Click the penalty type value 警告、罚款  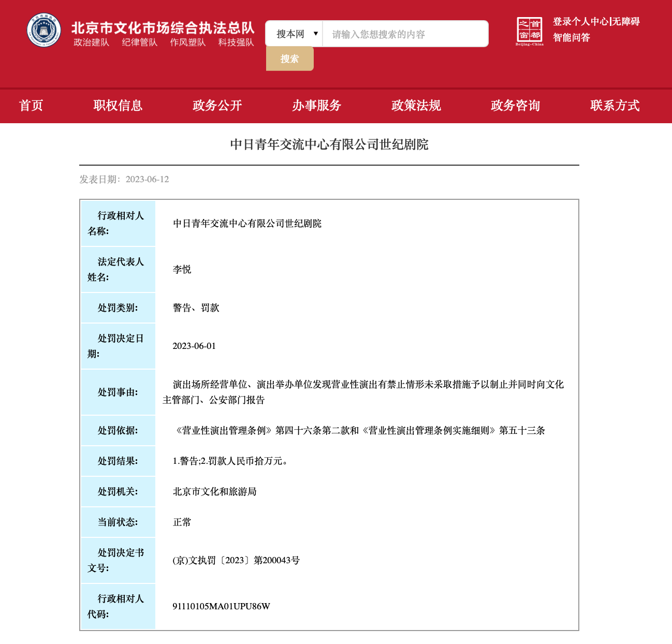click(196, 308)
